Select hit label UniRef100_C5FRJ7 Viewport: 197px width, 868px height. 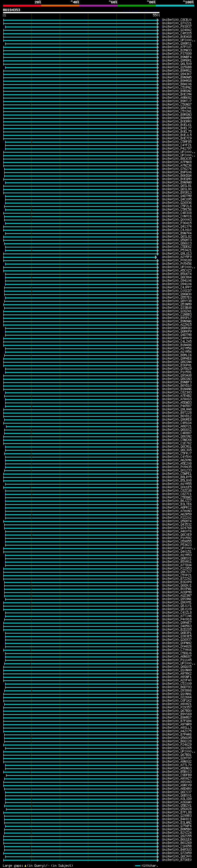pos(177,453)
